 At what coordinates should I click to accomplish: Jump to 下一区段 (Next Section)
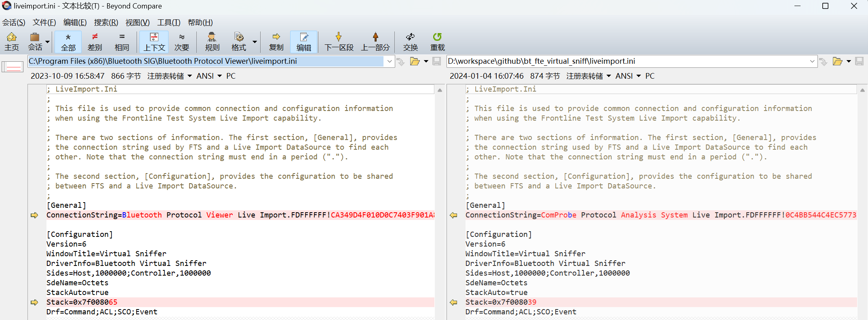pos(339,42)
